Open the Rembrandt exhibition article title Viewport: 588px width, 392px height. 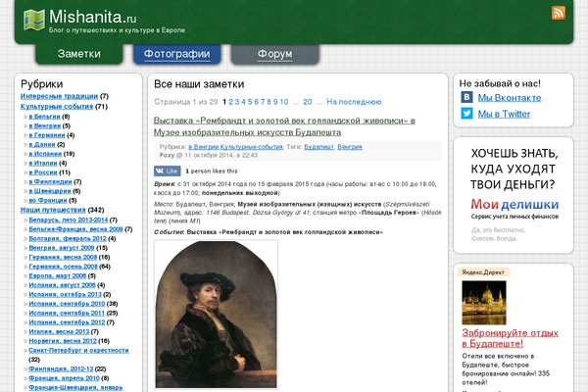(284, 126)
